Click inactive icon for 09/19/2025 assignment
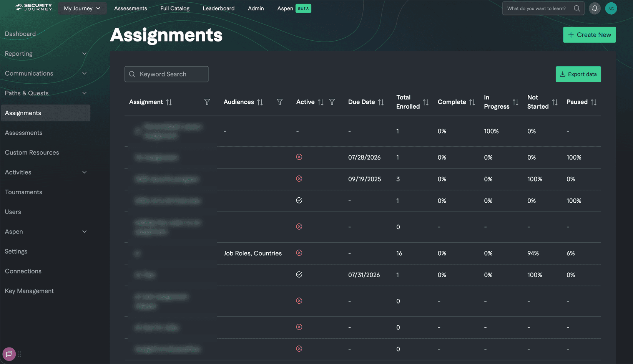Screen dimensions: 633x364 [x=299, y=179]
